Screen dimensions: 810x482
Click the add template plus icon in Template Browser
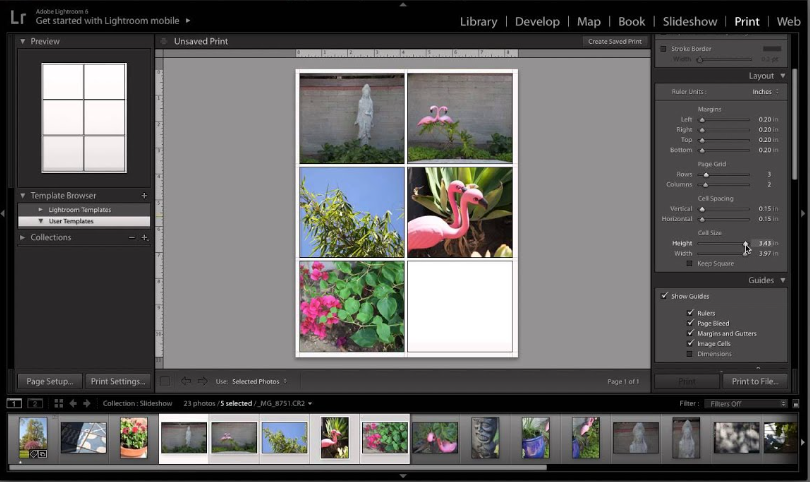(x=144, y=196)
